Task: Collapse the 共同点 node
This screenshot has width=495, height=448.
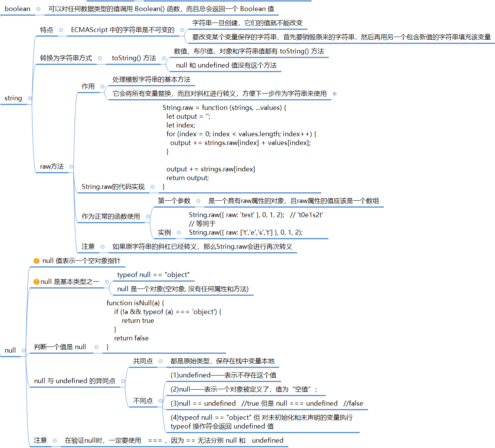Action: click(x=160, y=361)
